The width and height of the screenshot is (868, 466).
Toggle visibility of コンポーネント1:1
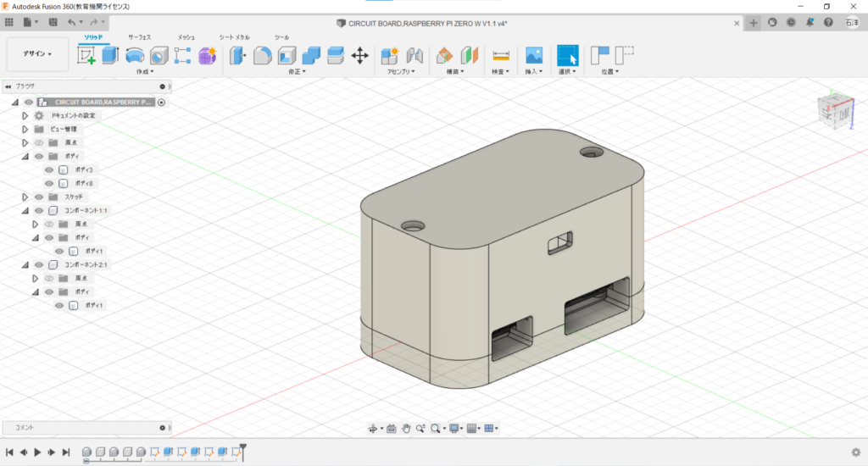pyautogui.click(x=39, y=210)
